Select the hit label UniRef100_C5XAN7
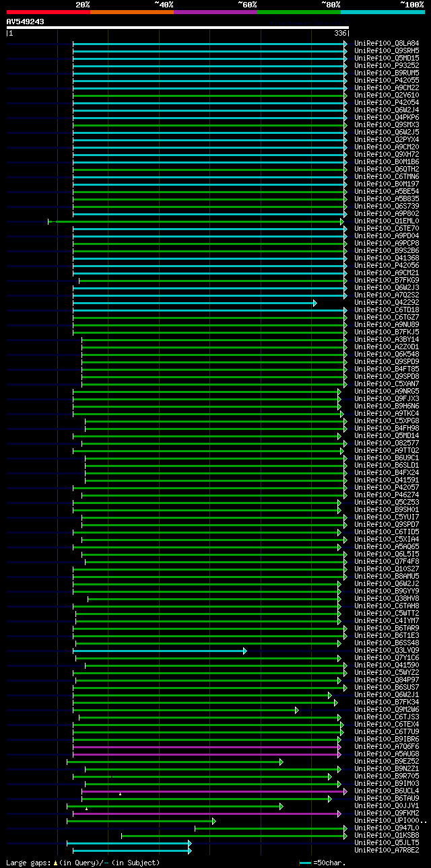Viewport: 431px width, 868px height. coord(387,384)
